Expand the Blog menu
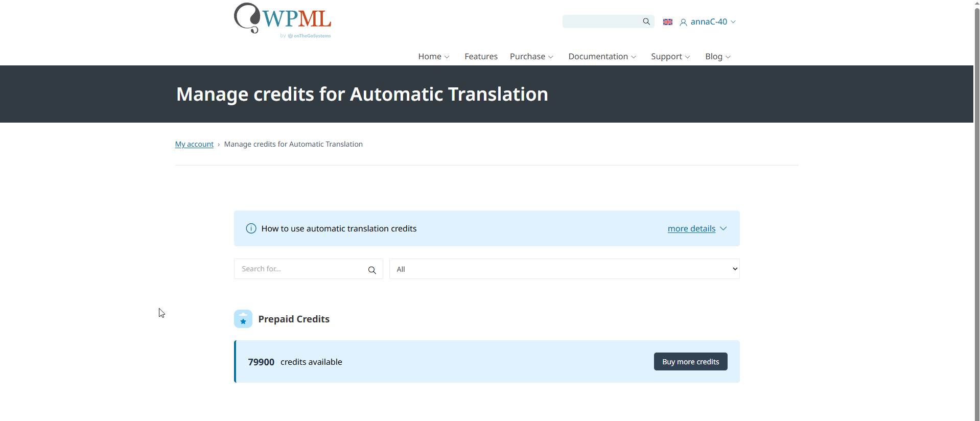 point(717,56)
